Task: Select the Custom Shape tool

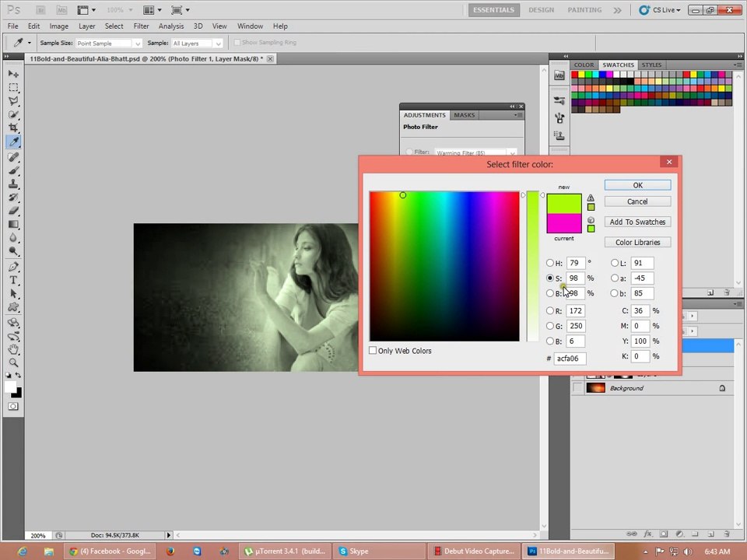Action: (x=13, y=307)
